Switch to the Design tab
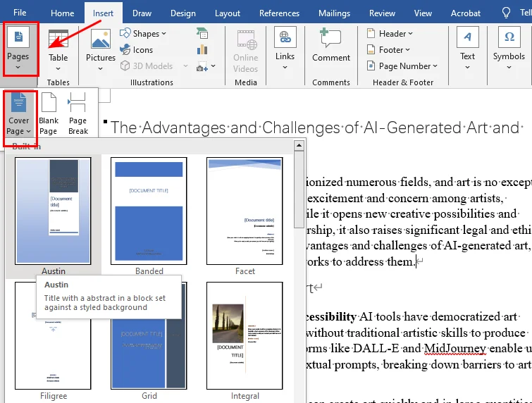Image resolution: width=532 pixels, height=403 pixels. pyautogui.click(x=183, y=13)
